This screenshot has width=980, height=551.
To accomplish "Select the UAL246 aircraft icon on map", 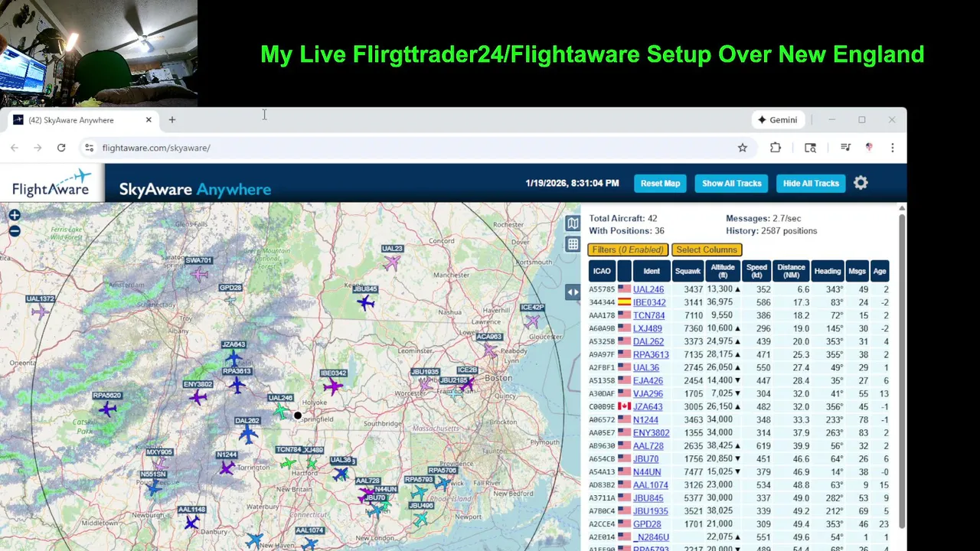I will point(281,412).
